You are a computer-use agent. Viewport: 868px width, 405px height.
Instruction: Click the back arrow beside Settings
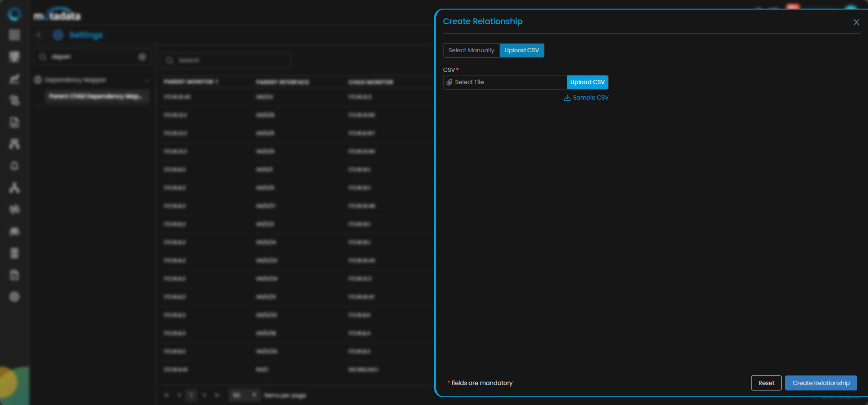tap(39, 35)
